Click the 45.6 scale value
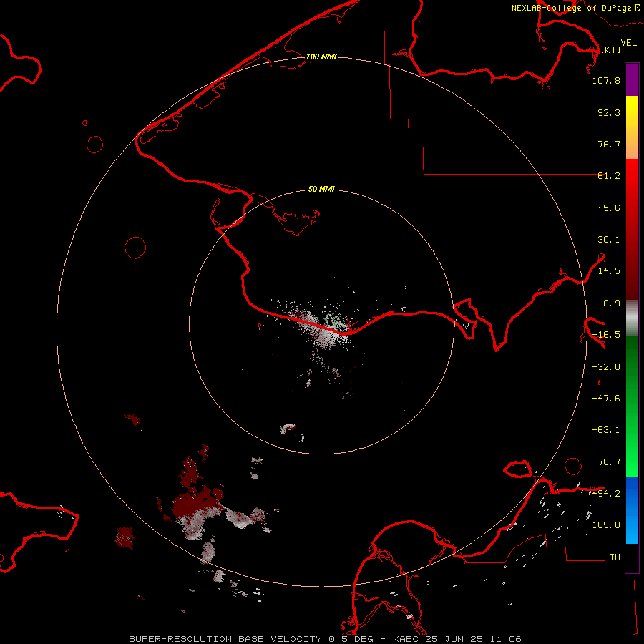This screenshot has height=644, width=644. tap(609, 208)
